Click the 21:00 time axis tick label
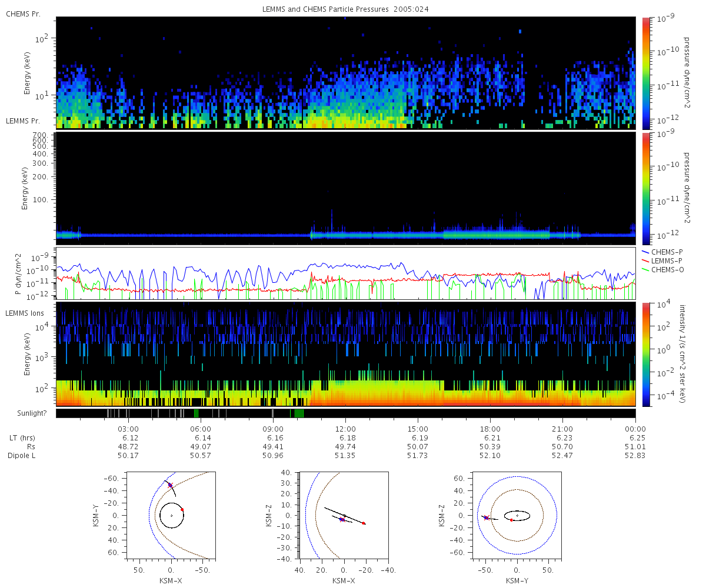Image resolution: width=706 pixels, height=588 pixels. click(563, 429)
